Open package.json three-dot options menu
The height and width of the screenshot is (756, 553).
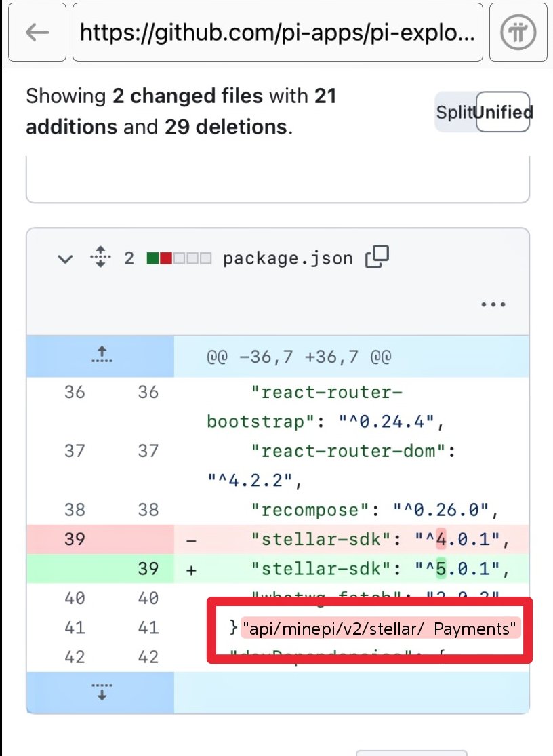coord(493,304)
